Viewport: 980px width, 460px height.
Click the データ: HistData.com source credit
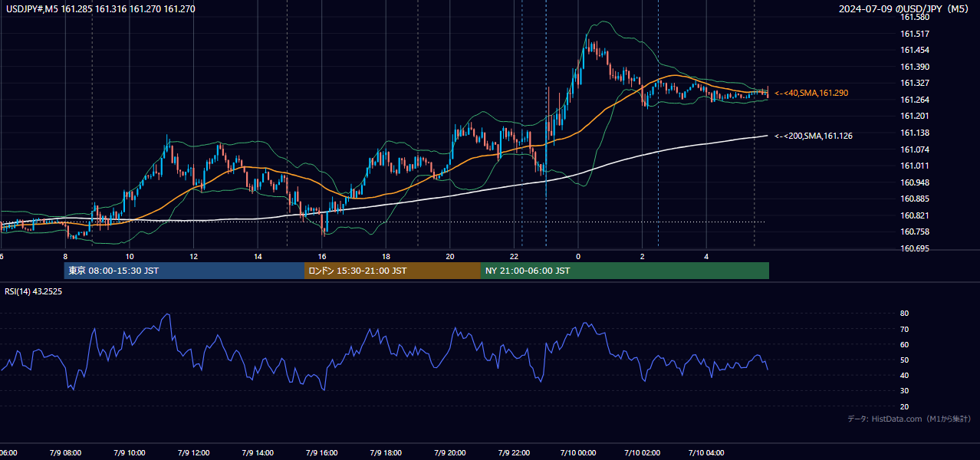[909, 419]
